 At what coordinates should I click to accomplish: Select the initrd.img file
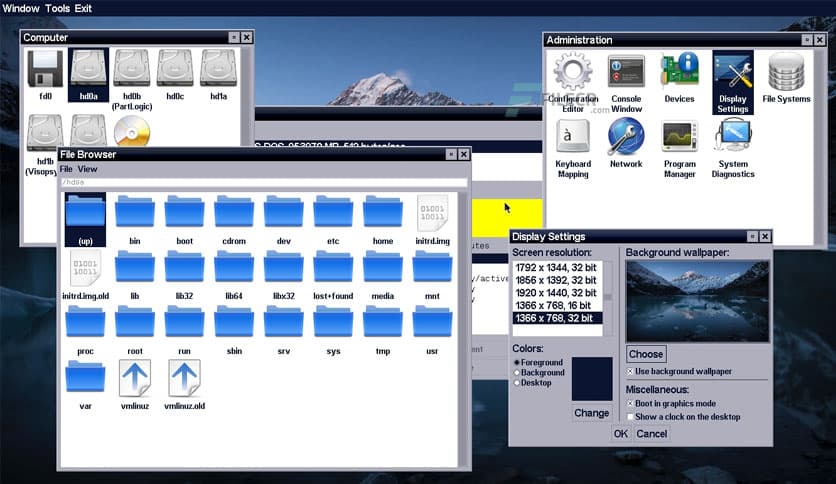coord(432,220)
